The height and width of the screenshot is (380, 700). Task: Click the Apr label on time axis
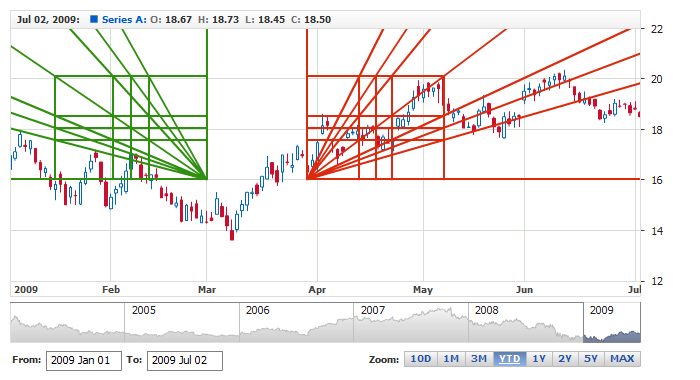(317, 290)
